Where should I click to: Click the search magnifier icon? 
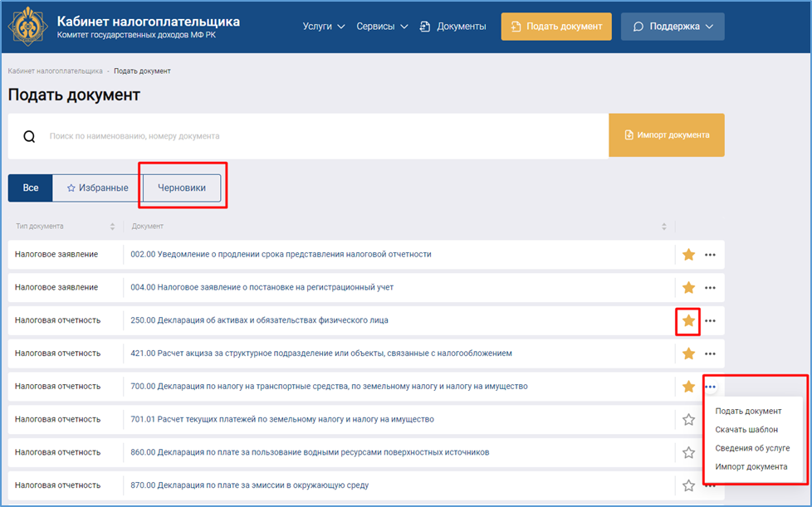click(29, 137)
